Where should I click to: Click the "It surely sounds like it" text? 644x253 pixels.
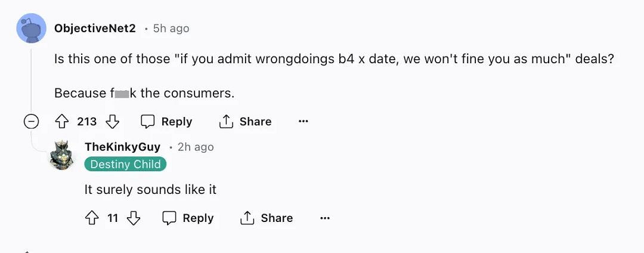click(150, 190)
